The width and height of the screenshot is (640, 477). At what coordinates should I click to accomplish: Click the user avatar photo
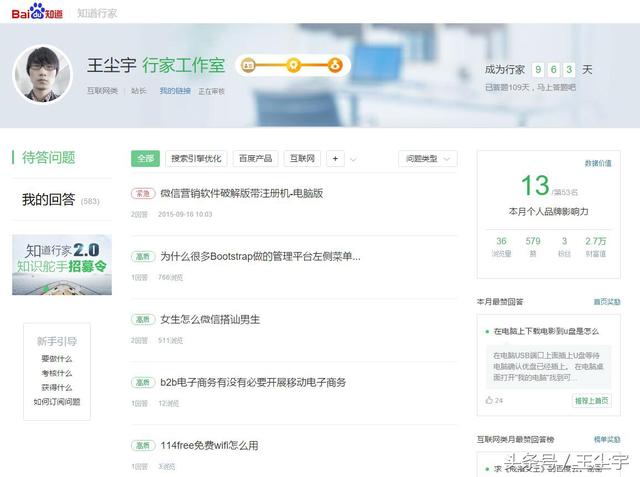coord(42,74)
